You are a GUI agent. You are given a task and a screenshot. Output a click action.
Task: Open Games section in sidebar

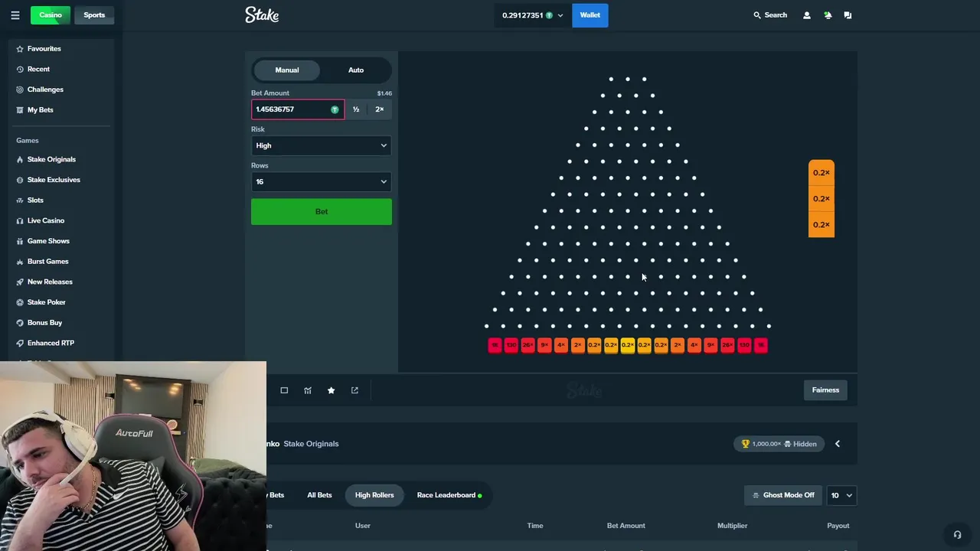point(28,141)
